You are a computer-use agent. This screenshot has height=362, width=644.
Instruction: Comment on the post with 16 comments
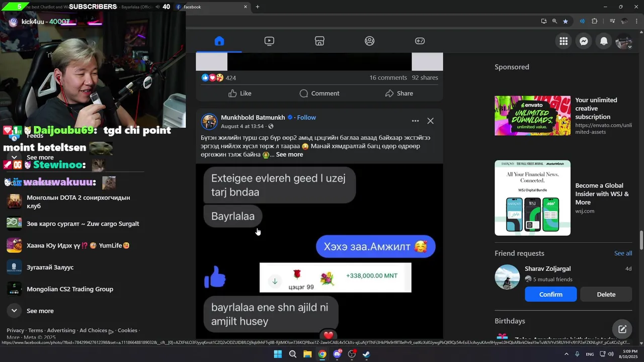coord(319,94)
